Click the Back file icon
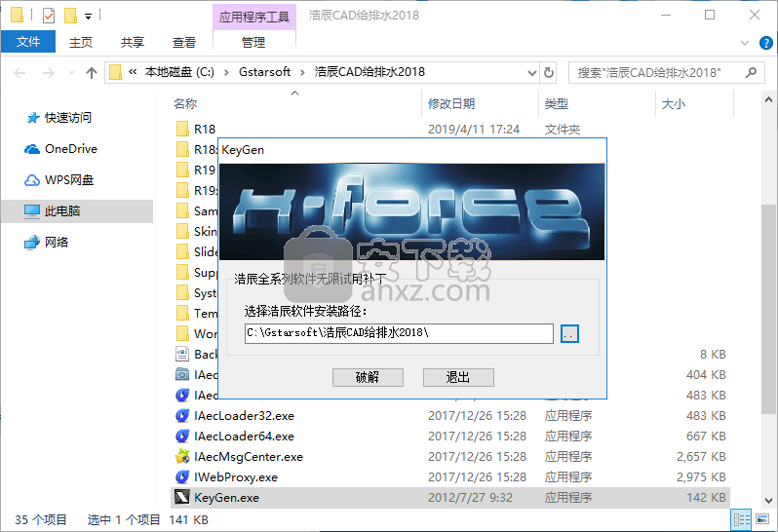Viewport: 778px width, 532px height. tap(182, 354)
